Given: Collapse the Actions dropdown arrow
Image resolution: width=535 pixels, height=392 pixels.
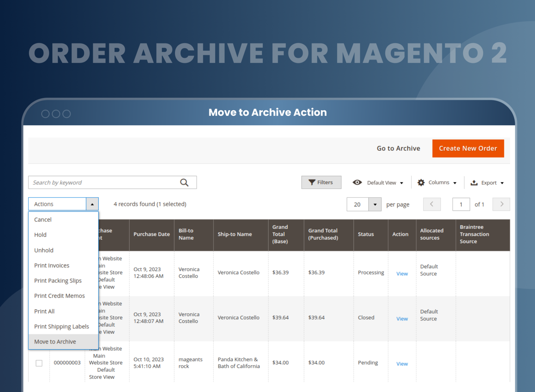Looking at the screenshot, I should click(x=92, y=204).
